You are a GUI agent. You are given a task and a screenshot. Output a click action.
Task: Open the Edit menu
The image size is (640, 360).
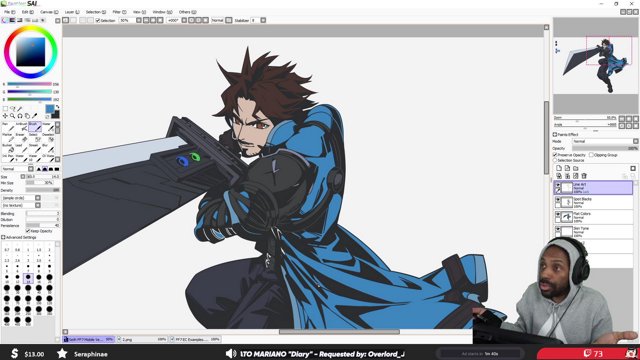coord(27,12)
